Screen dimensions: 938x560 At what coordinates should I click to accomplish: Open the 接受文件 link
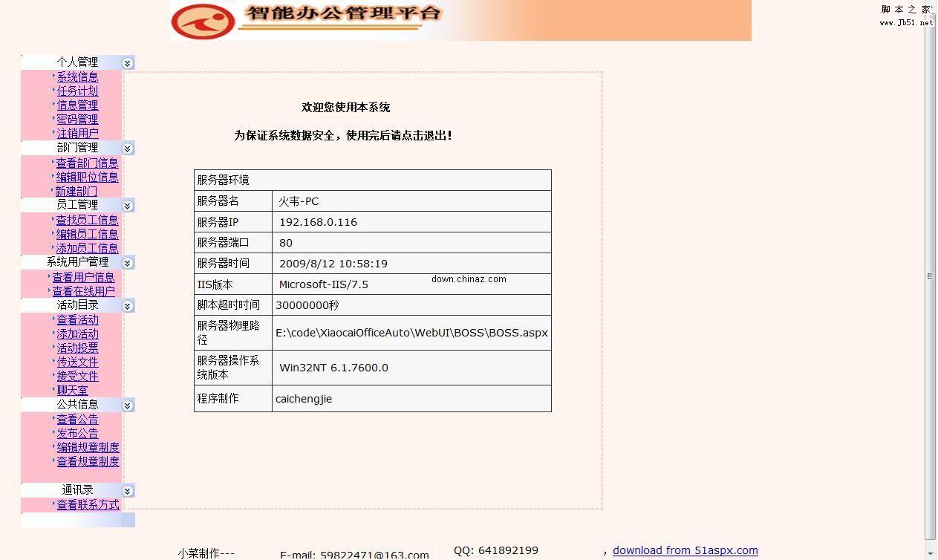[77, 376]
